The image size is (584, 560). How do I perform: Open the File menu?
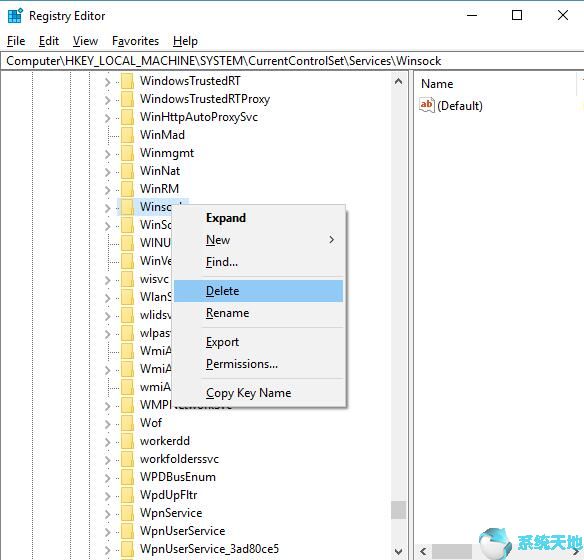pos(16,41)
